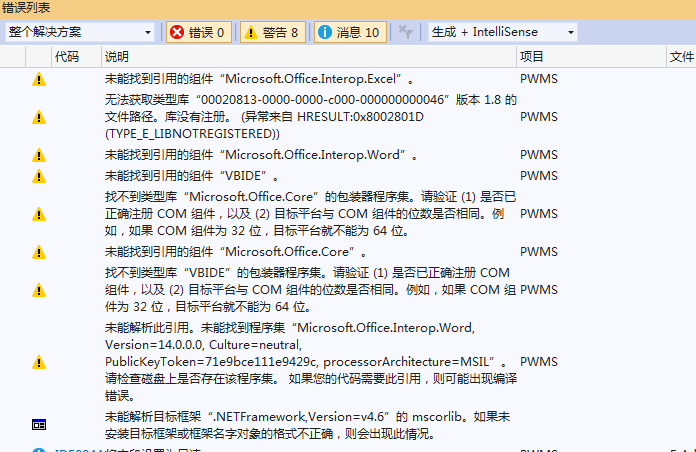Screen dimensions: 696x452
Task: Click warning icon for 未能找到 Interop.Word component row
Action: 39,155
